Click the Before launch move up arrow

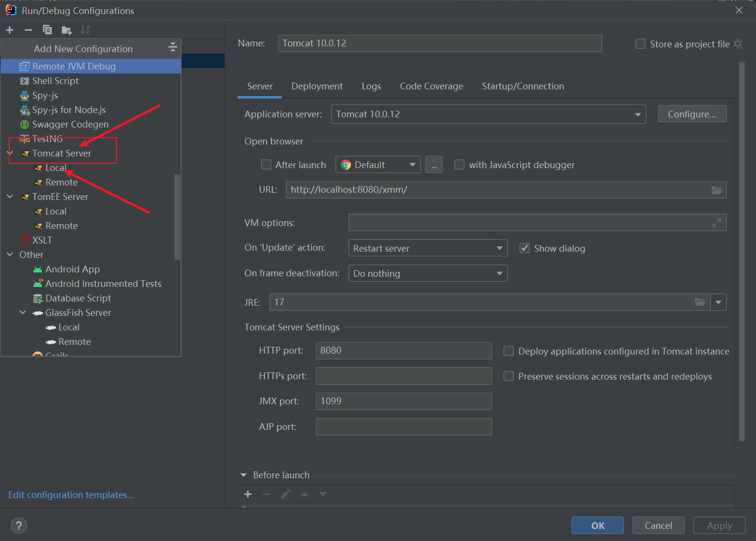[304, 494]
